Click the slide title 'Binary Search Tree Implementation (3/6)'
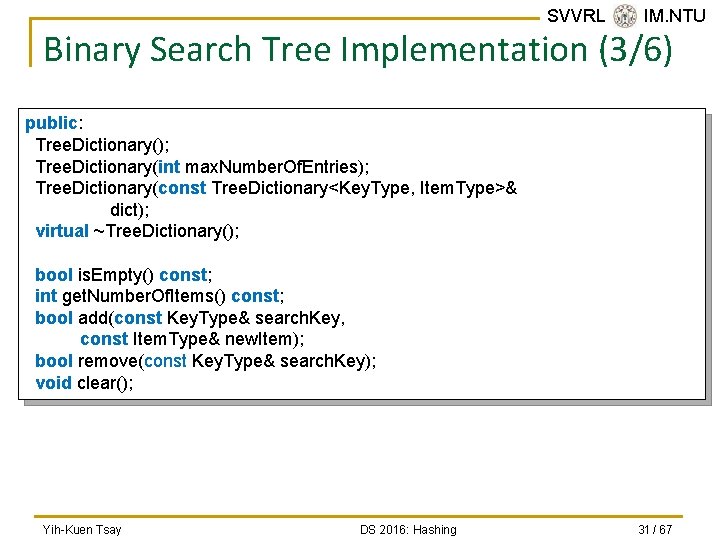This screenshot has width=720, height=540. tap(358, 50)
